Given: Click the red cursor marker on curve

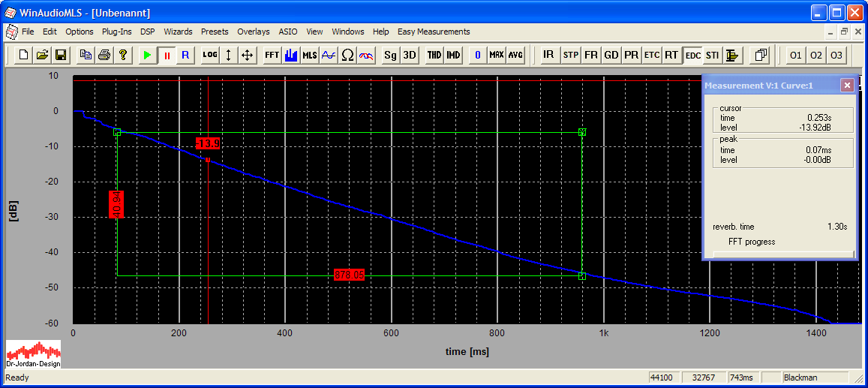Looking at the screenshot, I should tap(208, 159).
